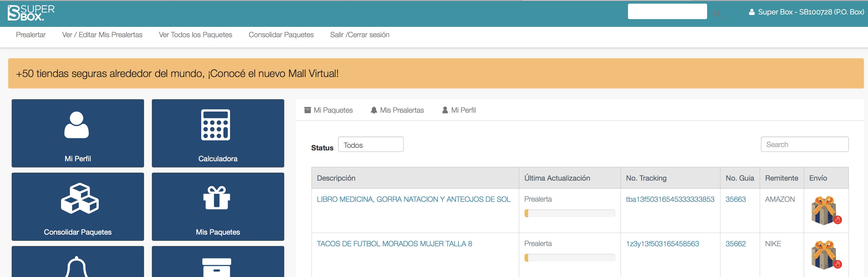The image size is (868, 277).
Task: Open guide number 35662
Action: point(736,244)
